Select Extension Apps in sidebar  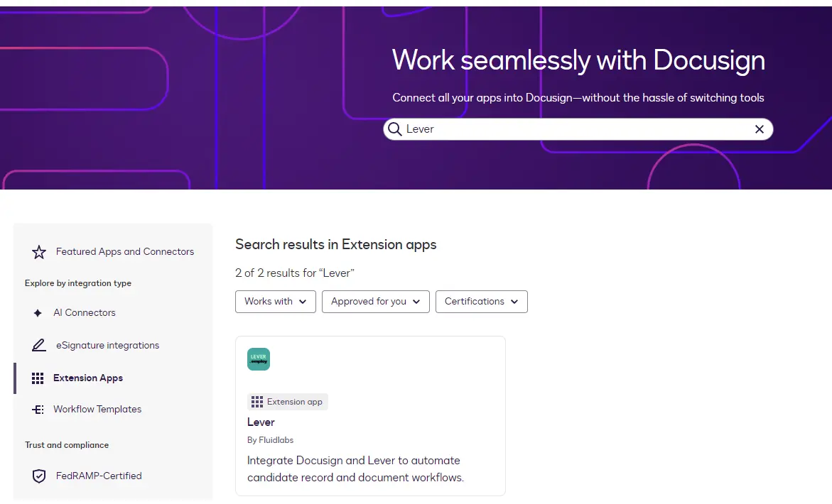pos(88,378)
